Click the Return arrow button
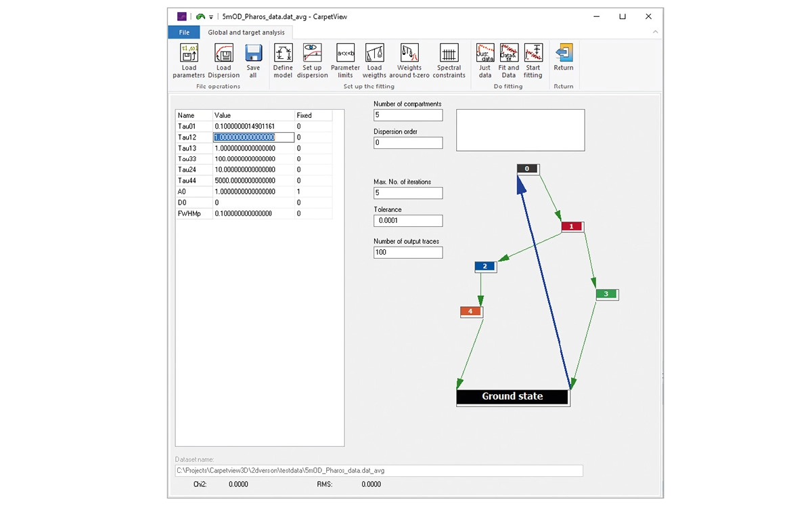The width and height of the screenshot is (812, 508). (x=564, y=54)
